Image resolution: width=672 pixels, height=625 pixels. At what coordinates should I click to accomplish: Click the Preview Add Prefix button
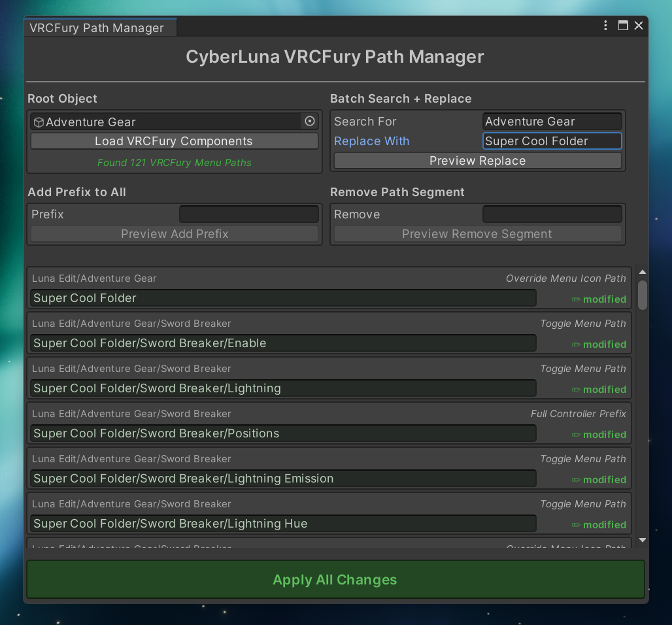tap(174, 233)
